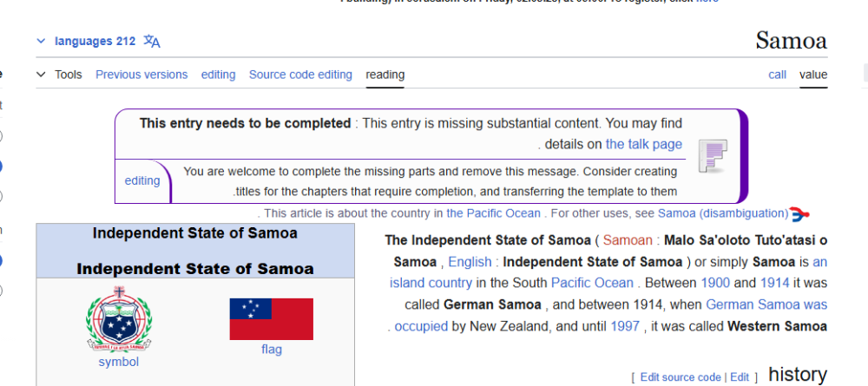Open the editing tab
Image resolution: width=868 pixels, height=386 pixels.
tap(218, 75)
